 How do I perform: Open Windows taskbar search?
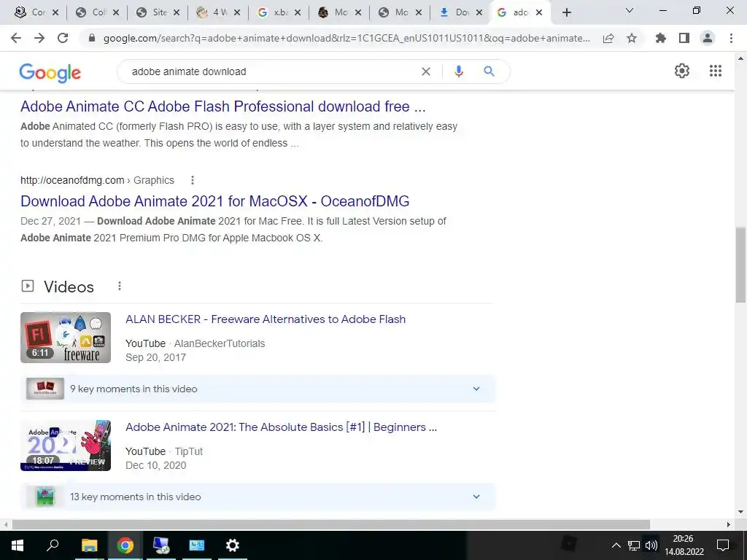[x=53, y=545]
